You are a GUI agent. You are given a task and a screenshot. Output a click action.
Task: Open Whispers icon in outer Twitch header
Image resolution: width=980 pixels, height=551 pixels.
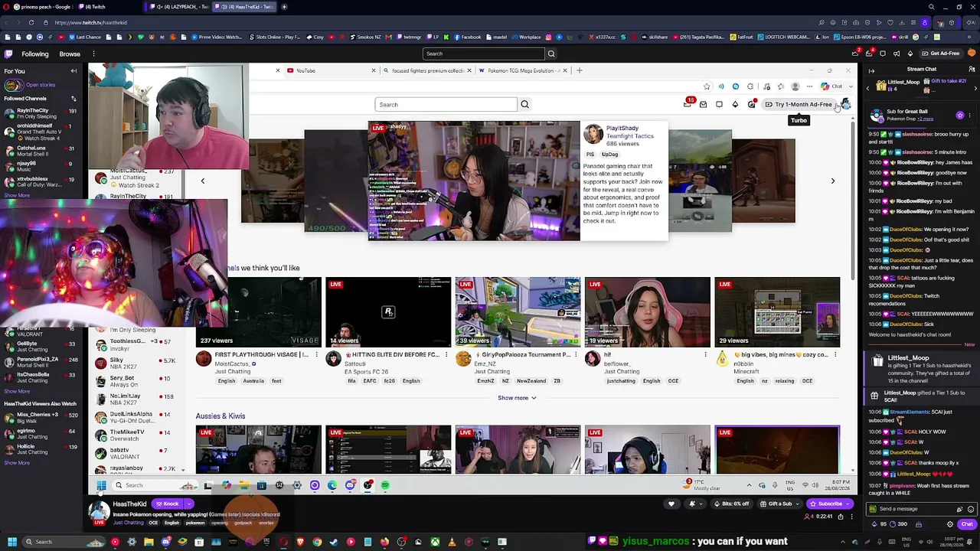[883, 54]
